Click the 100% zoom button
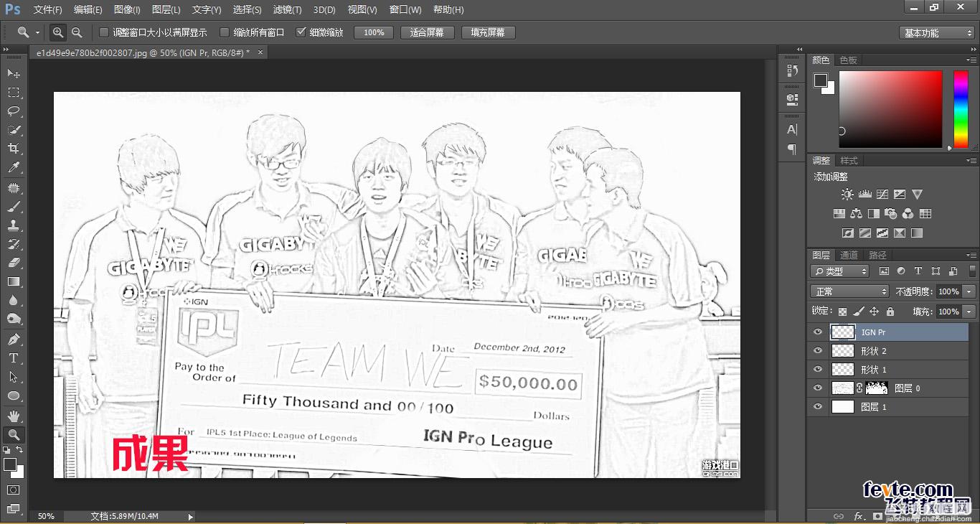 pos(374,32)
